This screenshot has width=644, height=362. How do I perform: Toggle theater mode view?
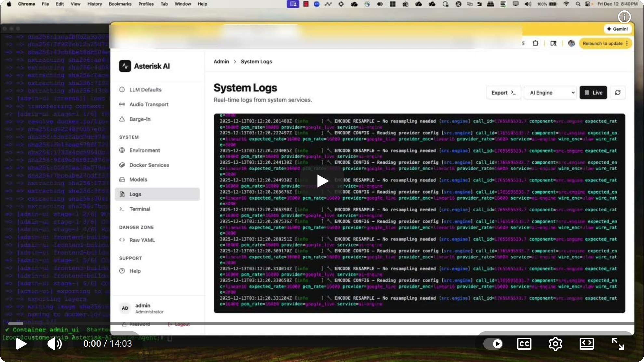pyautogui.click(x=586, y=344)
